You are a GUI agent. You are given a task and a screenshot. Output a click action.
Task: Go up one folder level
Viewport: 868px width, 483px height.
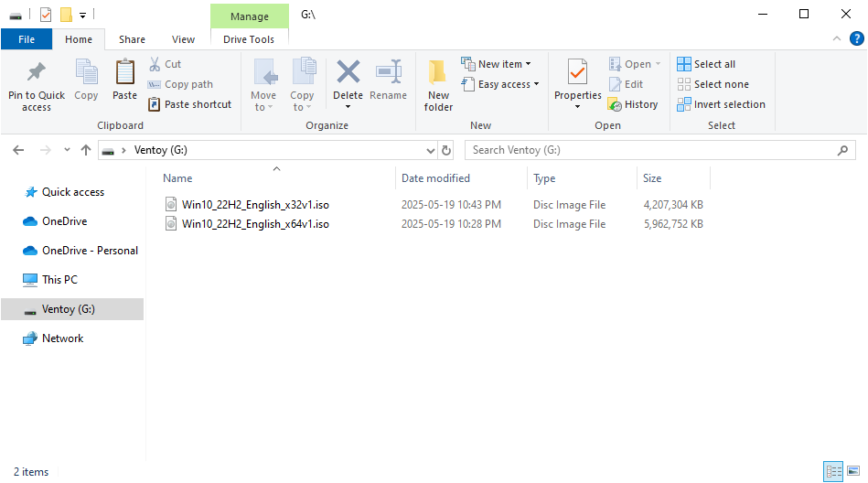click(86, 150)
